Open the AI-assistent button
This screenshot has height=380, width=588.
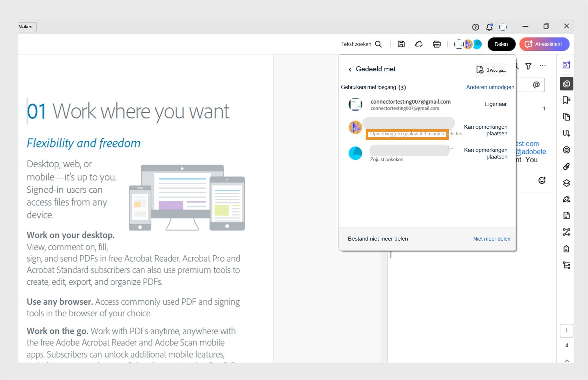(544, 44)
